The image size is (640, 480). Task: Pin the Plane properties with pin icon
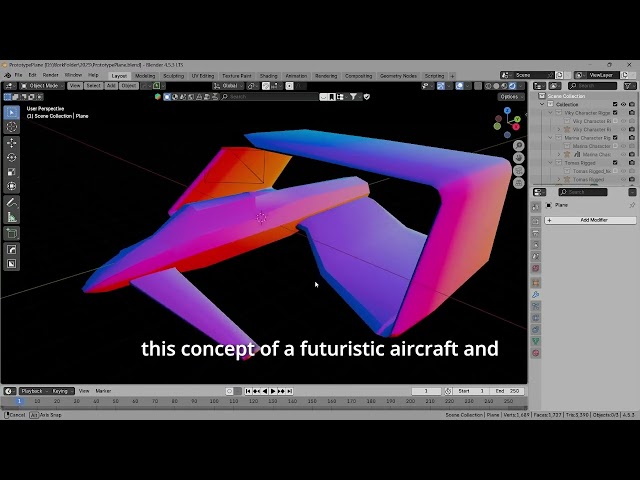coord(632,205)
